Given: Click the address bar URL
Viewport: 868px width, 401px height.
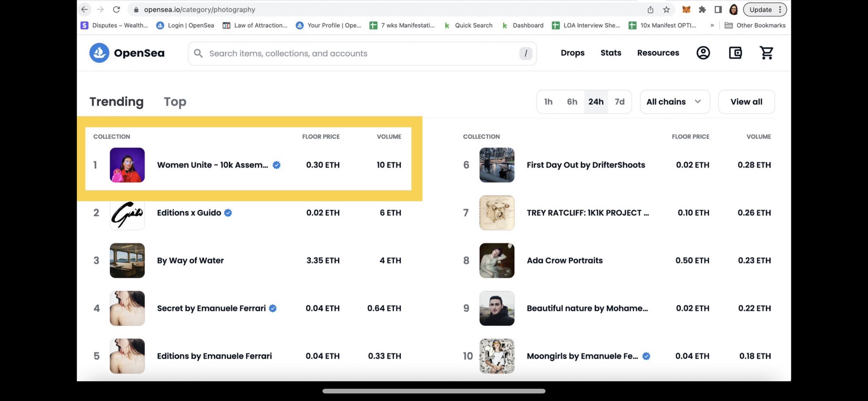Looking at the screenshot, I should pos(200,9).
